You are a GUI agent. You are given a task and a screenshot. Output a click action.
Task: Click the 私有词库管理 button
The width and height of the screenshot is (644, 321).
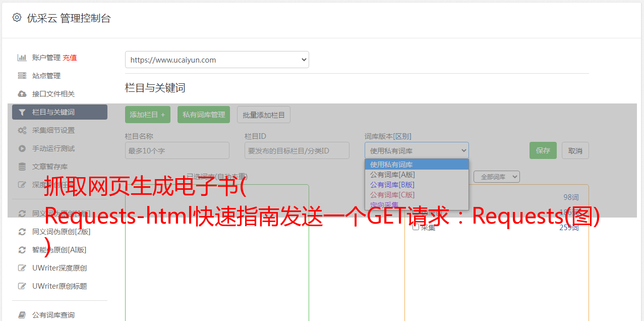204,115
